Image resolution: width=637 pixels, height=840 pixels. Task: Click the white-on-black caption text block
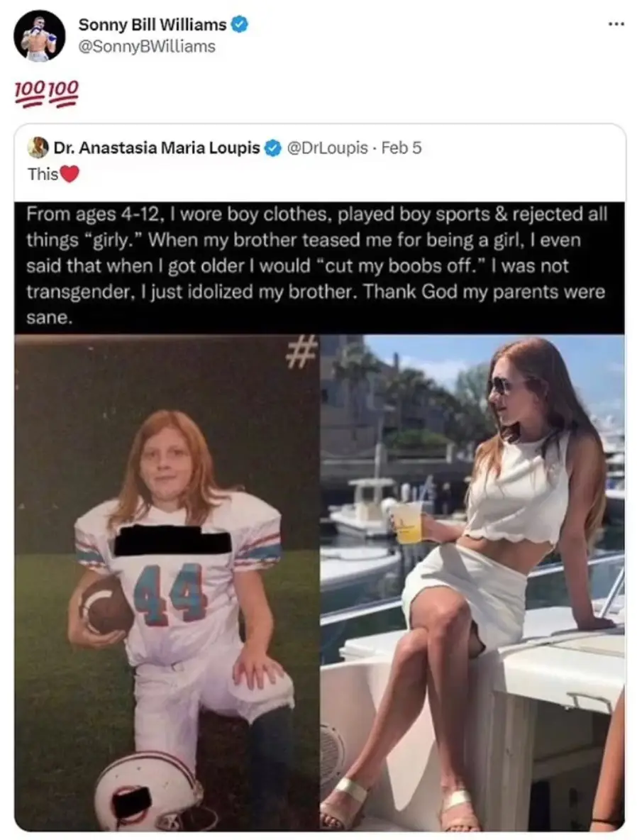(319, 266)
